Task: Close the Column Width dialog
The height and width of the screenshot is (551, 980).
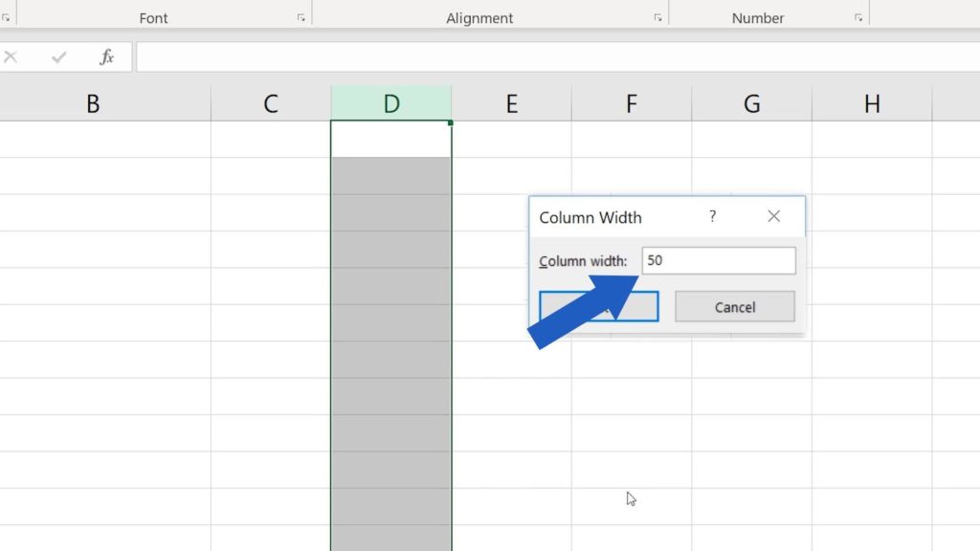Action: tap(774, 217)
